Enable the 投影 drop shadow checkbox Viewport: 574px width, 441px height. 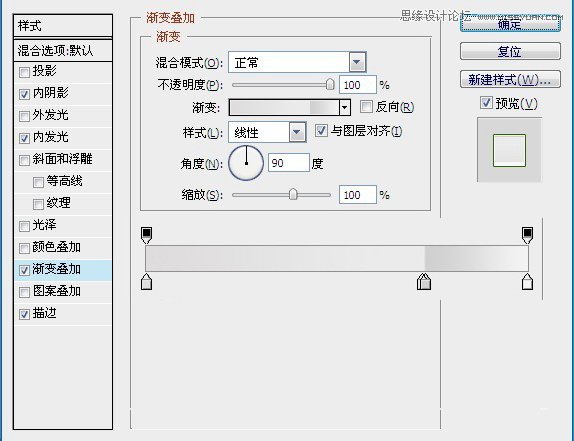pos(24,72)
